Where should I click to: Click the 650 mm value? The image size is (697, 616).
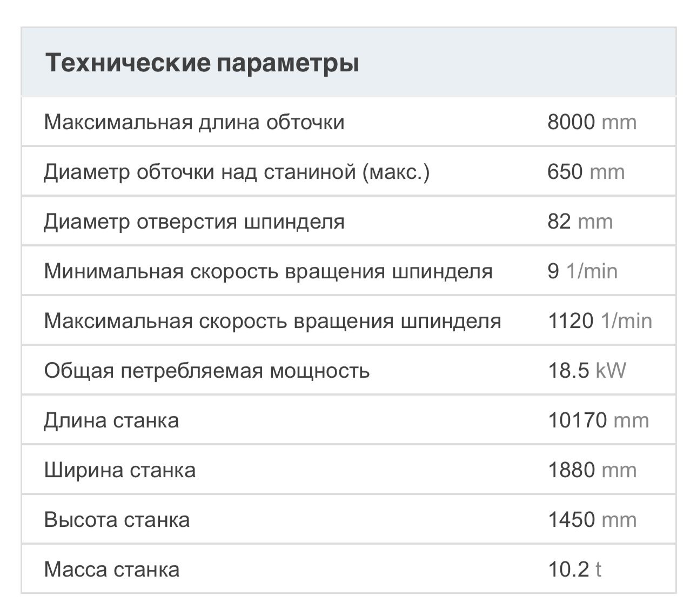pos(586,172)
